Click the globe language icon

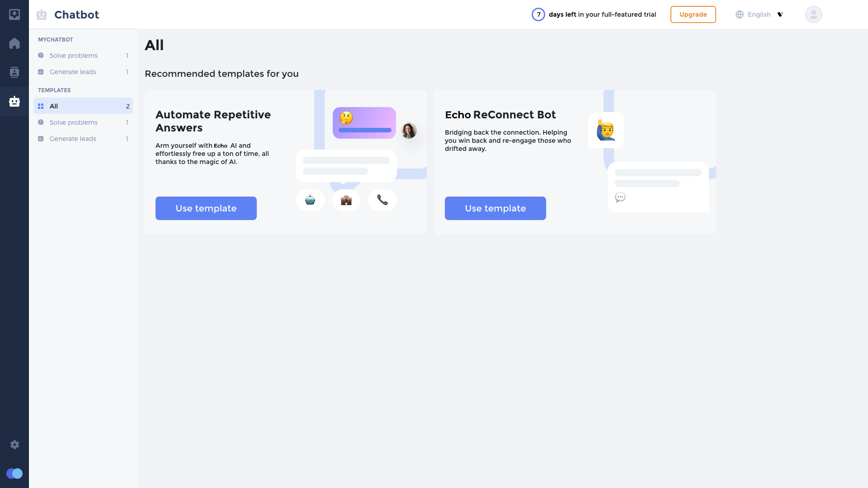pos(740,14)
